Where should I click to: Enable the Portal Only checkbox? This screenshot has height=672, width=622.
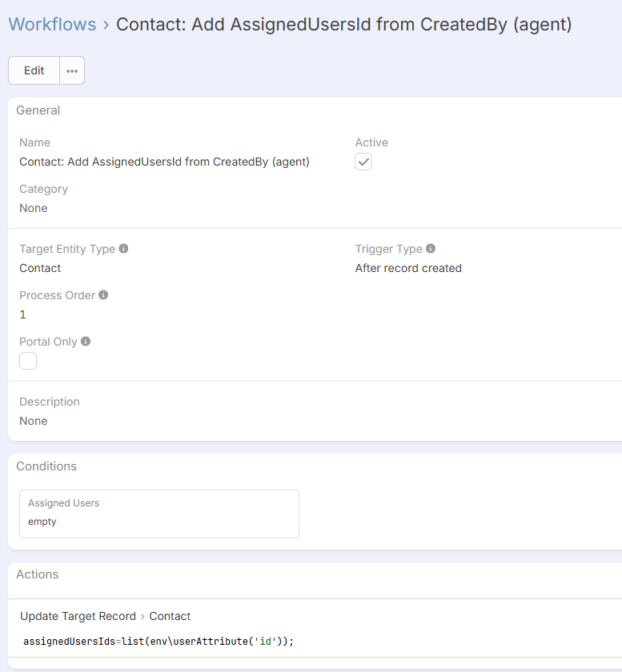point(28,361)
